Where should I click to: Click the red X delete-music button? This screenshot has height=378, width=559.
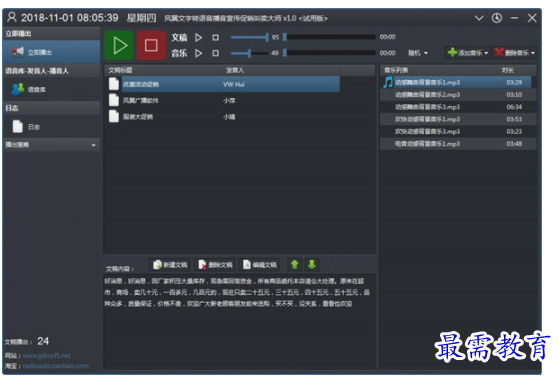tap(512, 53)
